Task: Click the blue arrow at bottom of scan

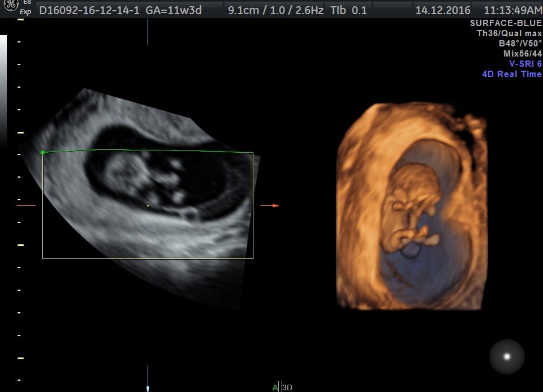Action: pos(148,387)
